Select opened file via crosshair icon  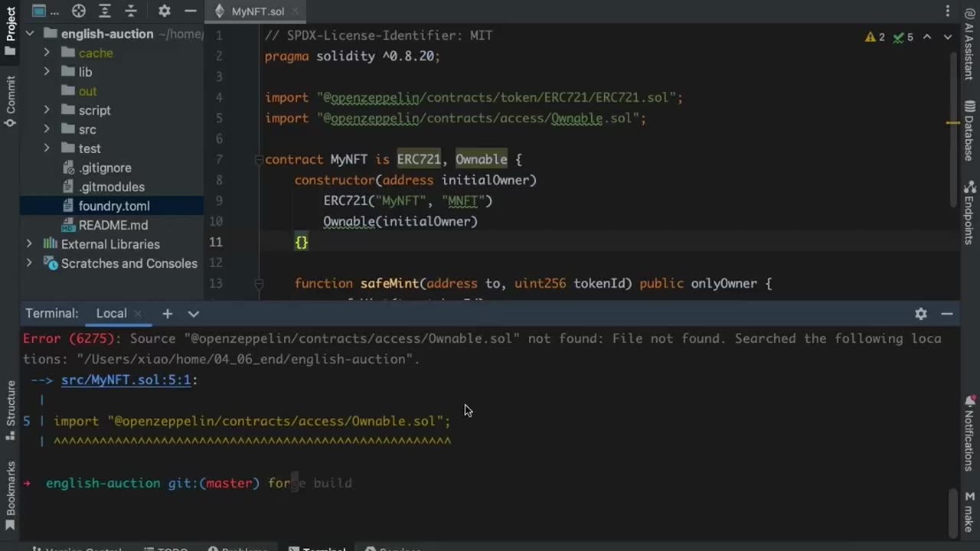(79, 11)
